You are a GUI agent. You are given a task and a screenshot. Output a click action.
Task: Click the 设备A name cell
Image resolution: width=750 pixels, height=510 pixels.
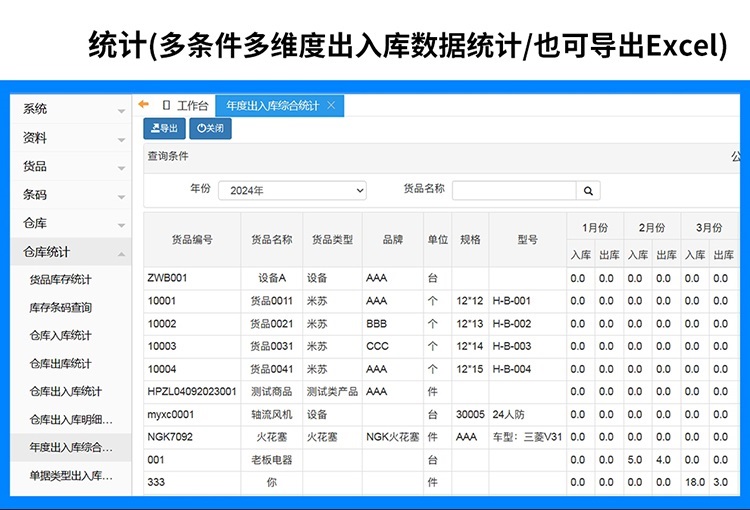point(272,278)
